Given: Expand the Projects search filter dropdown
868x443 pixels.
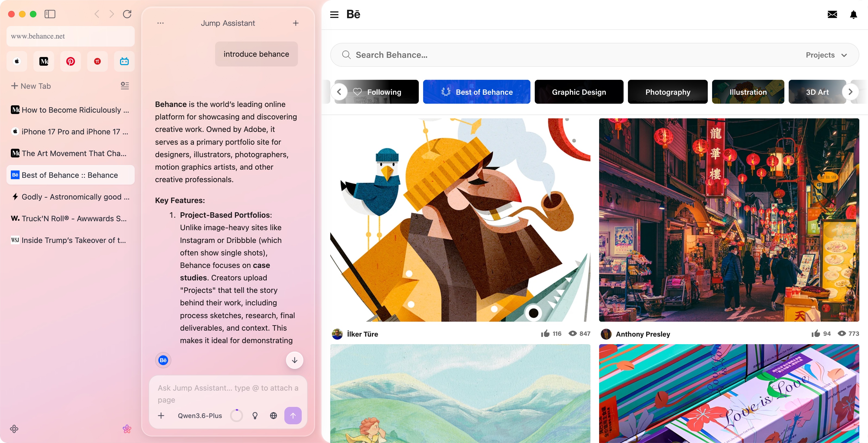Looking at the screenshot, I should click(826, 55).
